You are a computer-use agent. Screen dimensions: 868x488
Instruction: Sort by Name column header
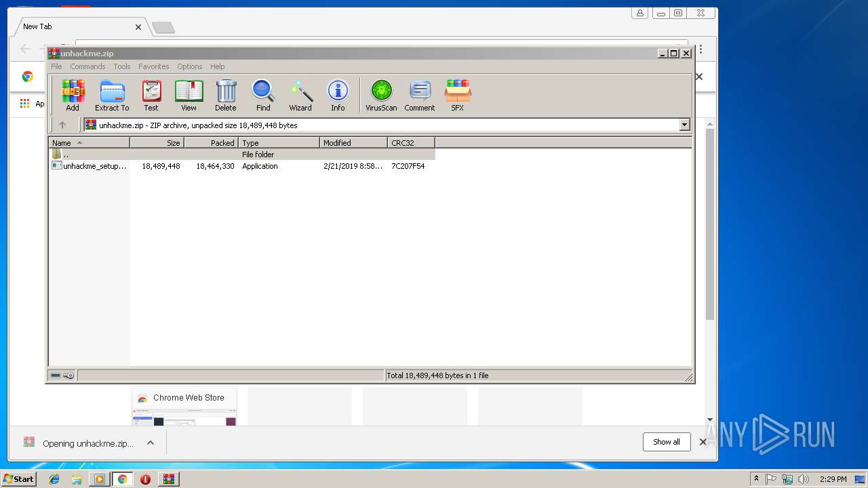[89, 143]
